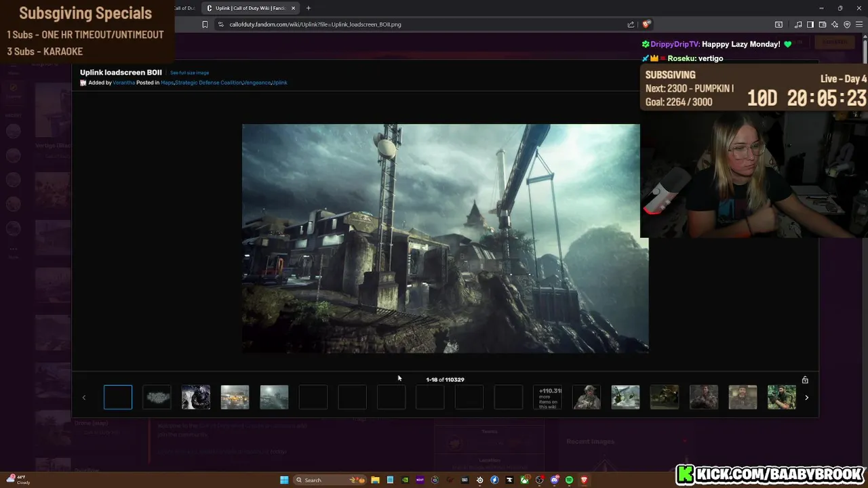Open the SteelSeries icon in taskbar

[x=479, y=480]
